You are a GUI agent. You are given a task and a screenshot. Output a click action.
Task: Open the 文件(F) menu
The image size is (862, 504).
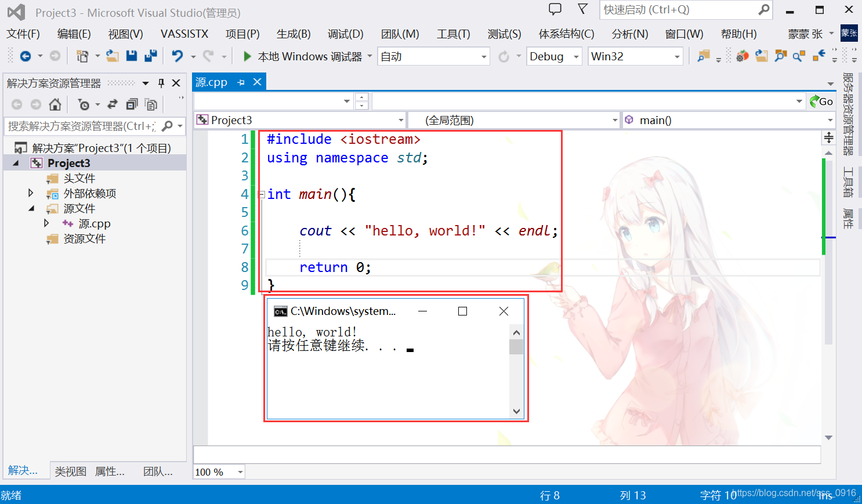[x=23, y=34]
